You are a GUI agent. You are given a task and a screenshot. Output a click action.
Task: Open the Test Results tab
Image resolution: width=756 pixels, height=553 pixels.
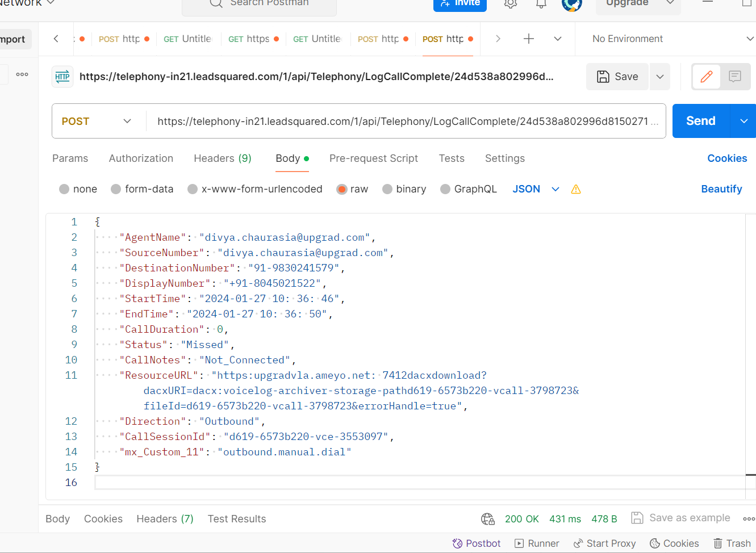click(237, 519)
